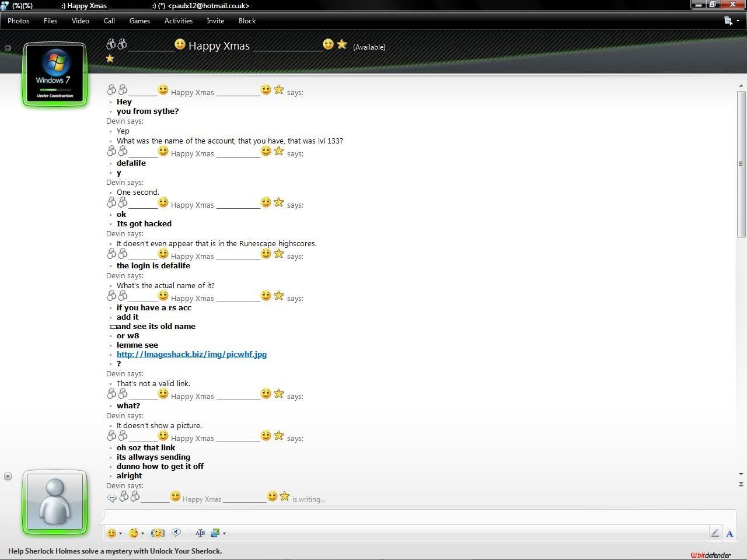Block this contact using the Block button
The height and width of the screenshot is (560, 747).
[247, 20]
